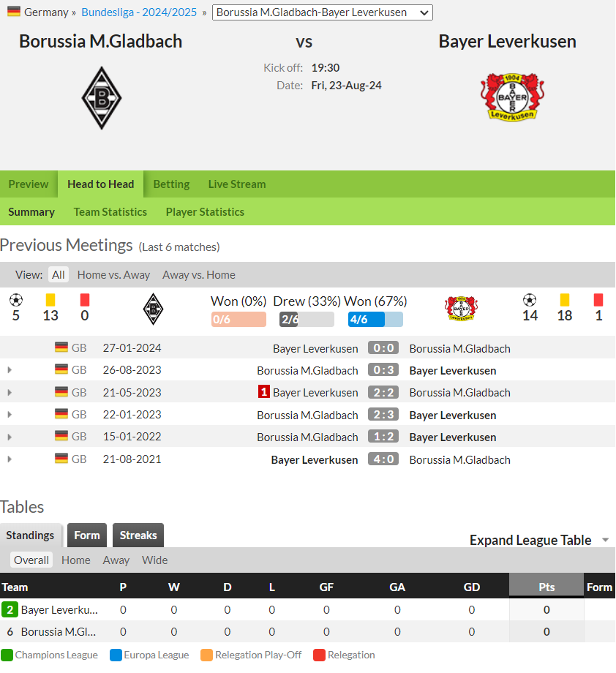Viewport: 616px width, 673px height.
Task: Open the Borussia M.Gladbach-Bayer Leverkusen match dropdown
Action: [x=323, y=12]
